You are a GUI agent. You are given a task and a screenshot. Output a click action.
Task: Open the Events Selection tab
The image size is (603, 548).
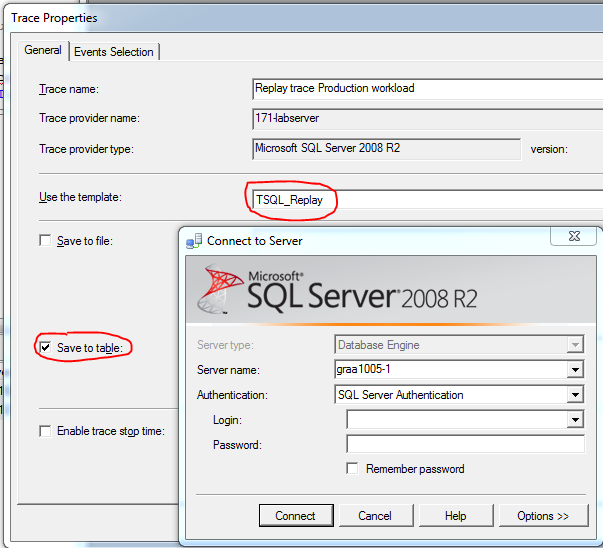[x=114, y=52]
